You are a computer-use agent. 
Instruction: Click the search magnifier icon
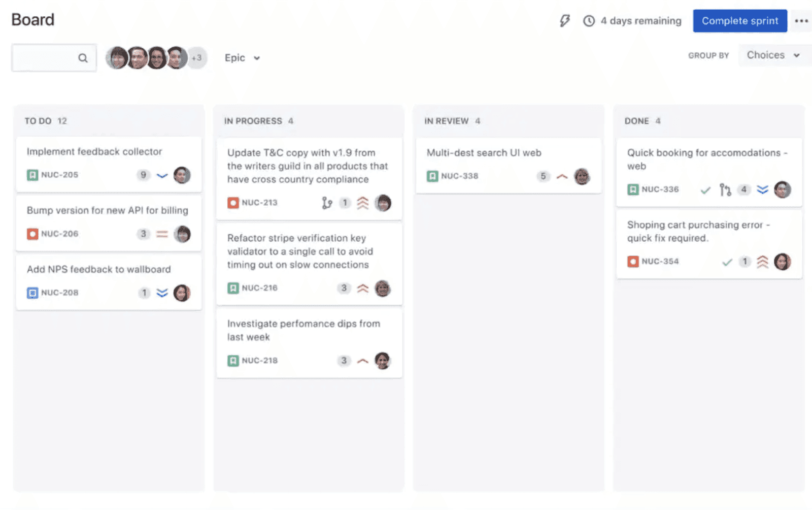(x=83, y=57)
